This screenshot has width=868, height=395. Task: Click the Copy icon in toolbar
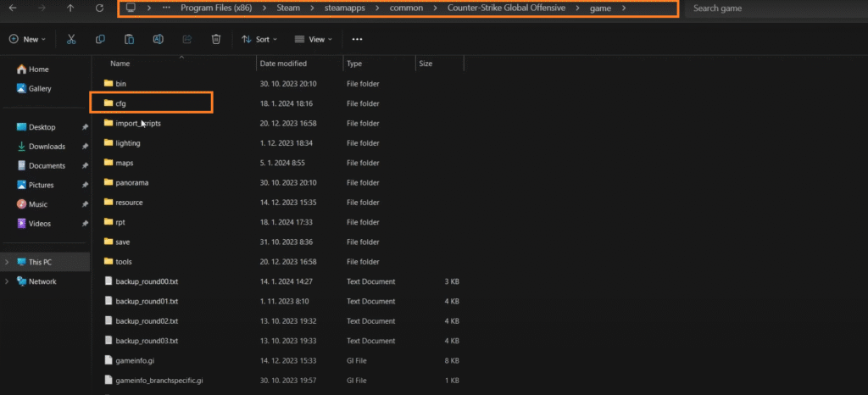[101, 39]
